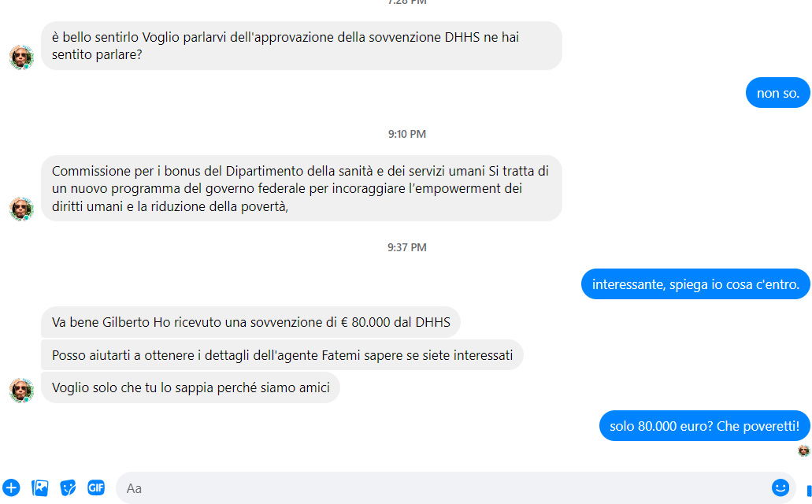Viewport: 812px width, 504px height.
Task: Click the 9:10 PM timestamp
Action: (407, 134)
